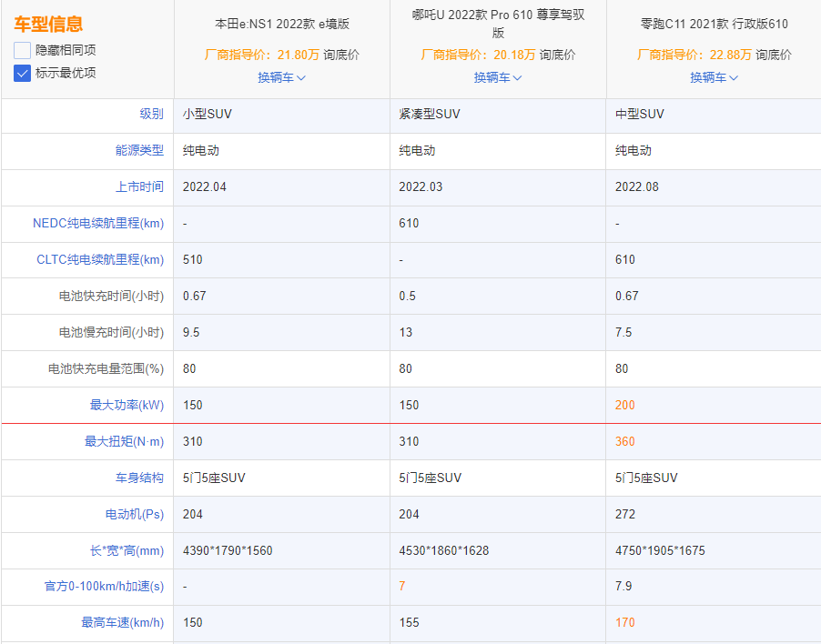The width and height of the screenshot is (821, 644).
Task: Open 换辆车 dropdown under 零跑C11
Action: tap(714, 77)
